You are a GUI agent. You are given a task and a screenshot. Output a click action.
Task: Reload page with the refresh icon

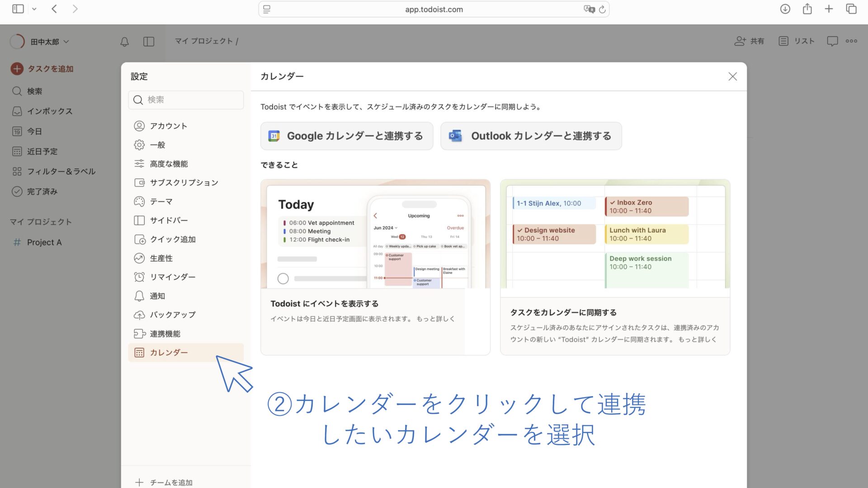pyautogui.click(x=602, y=9)
